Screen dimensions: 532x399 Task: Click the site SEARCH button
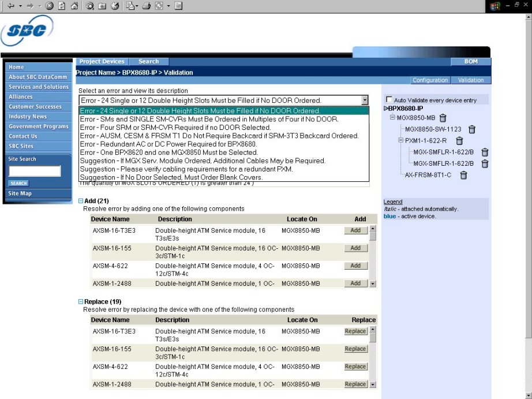[18, 183]
